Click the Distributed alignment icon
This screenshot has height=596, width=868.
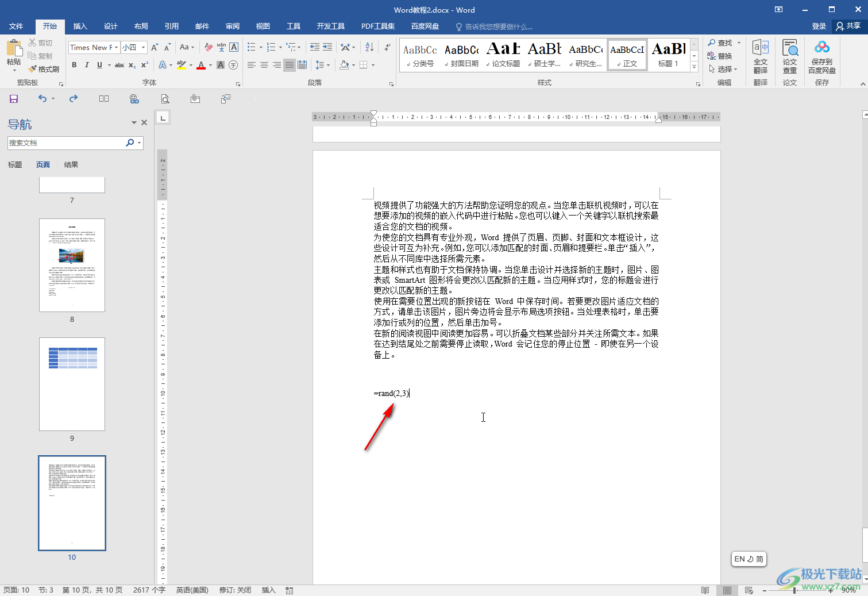tap(302, 65)
